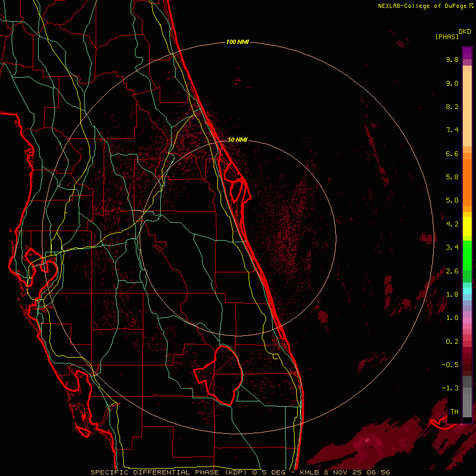Click the 8 NOV 25 date in the caption
Screen dimensions: 476x476
[x=343, y=472]
